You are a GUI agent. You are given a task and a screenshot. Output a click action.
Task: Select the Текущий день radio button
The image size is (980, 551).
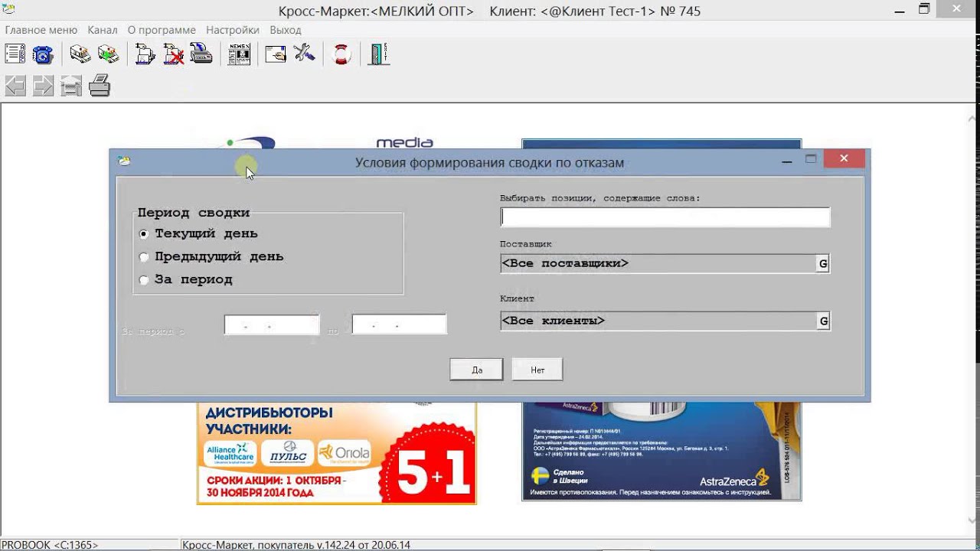(144, 234)
